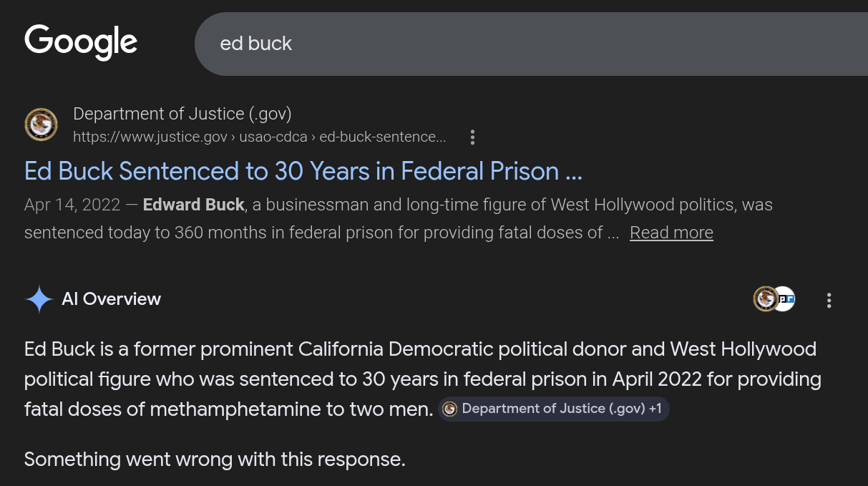Click the result snippet text about 360 months
The image size is (868, 486).
click(x=315, y=233)
